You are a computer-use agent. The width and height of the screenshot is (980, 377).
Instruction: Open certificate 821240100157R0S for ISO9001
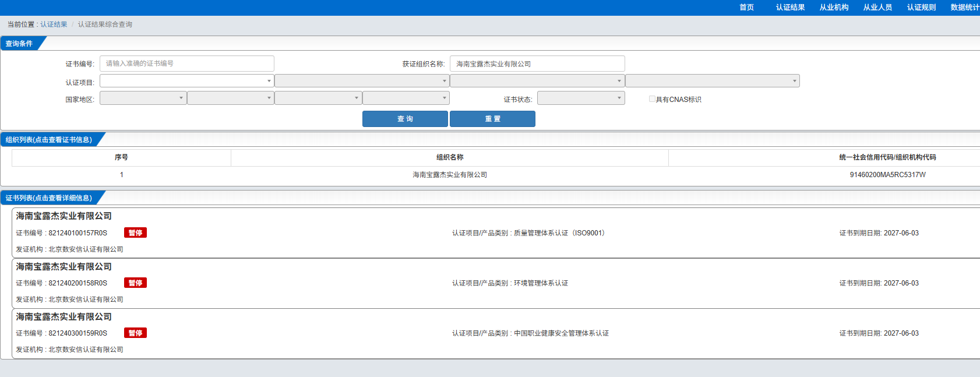click(x=77, y=233)
